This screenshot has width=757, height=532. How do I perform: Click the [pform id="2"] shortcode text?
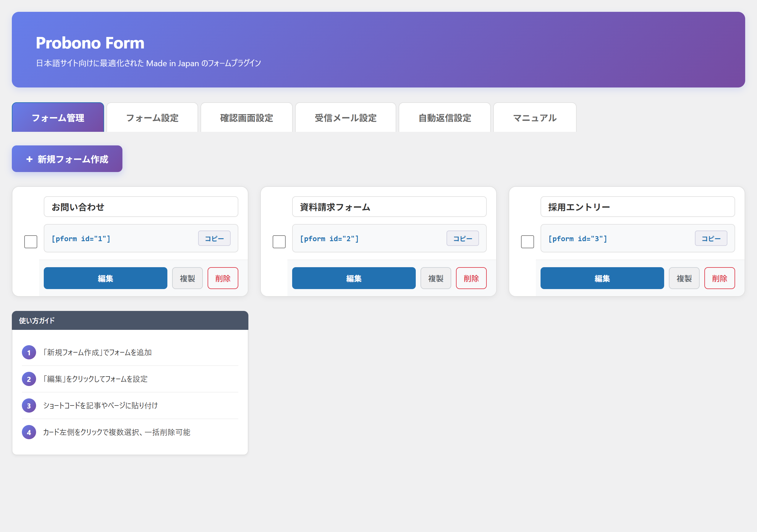(329, 239)
